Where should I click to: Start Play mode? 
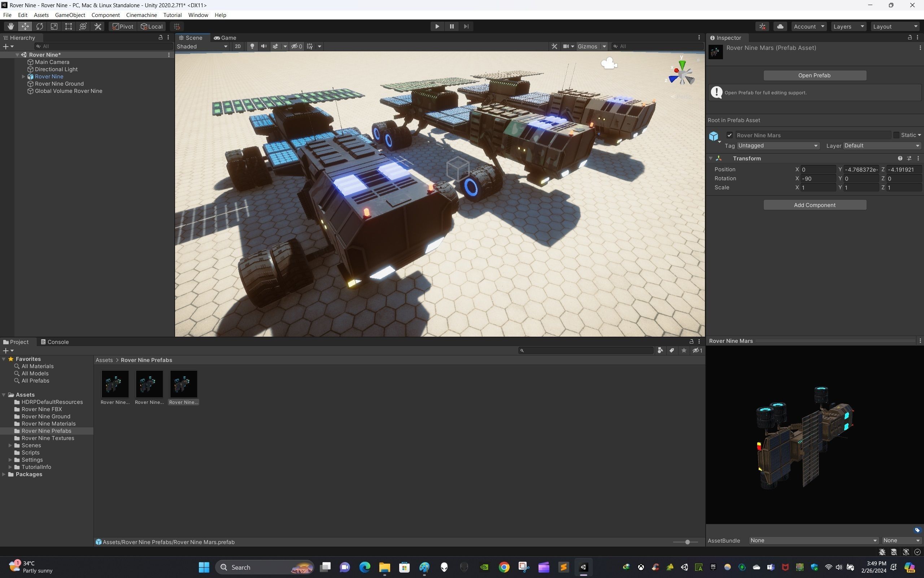click(437, 26)
